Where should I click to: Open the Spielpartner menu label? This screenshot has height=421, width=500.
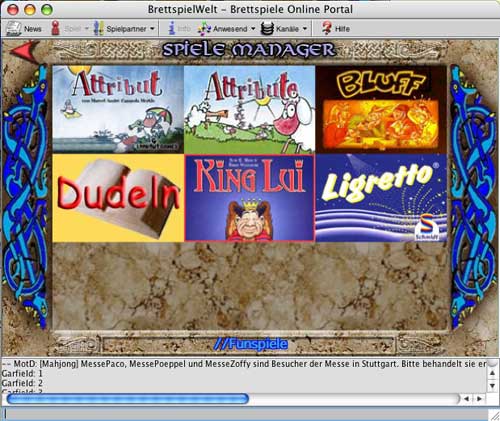click(x=126, y=29)
